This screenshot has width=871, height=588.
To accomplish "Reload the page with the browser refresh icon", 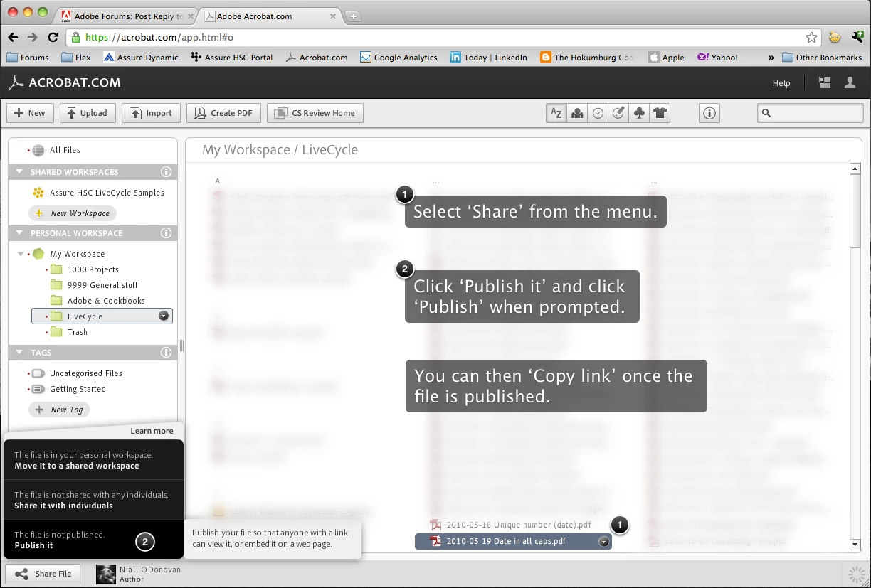I will (x=53, y=37).
